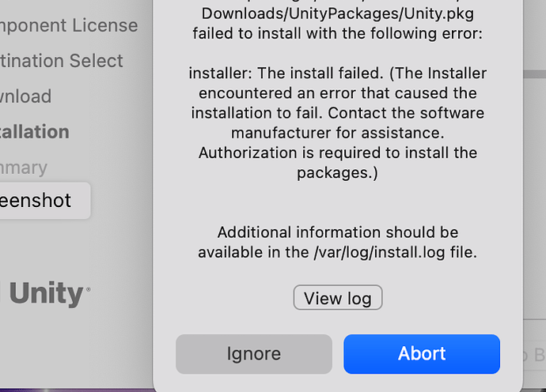The width and height of the screenshot is (546, 392).
Task: Click the 'encountered an error that caused the' line
Action: 338,93
